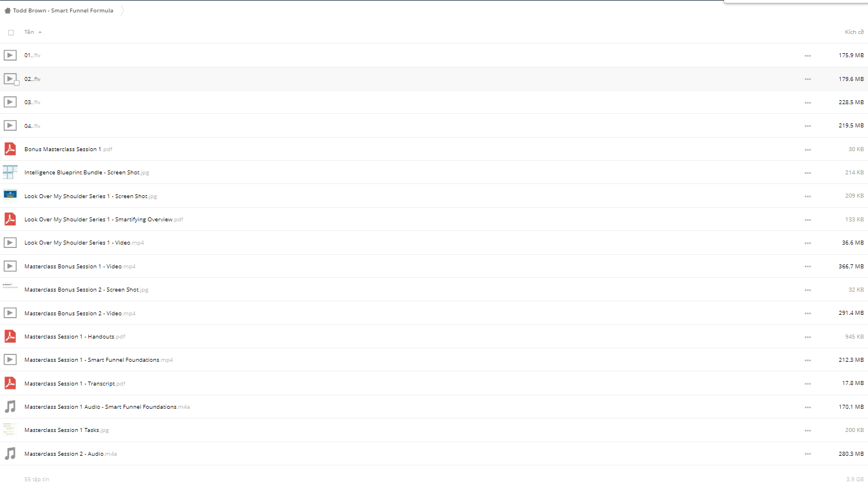The width and height of the screenshot is (868, 488).
Task: Open the Todd Brown - Smart Funnel Formula breadcrumb
Action: (x=63, y=10)
